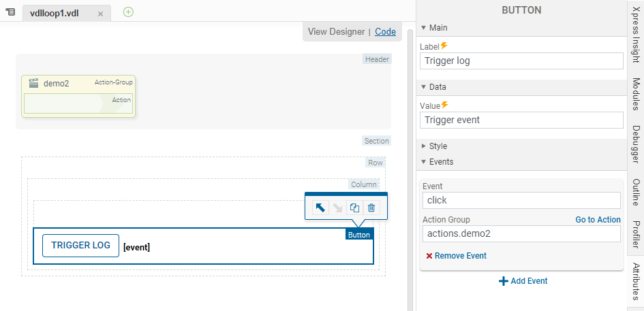This screenshot has height=311, width=644.
Task: Collapse the Main section
Action: pyautogui.click(x=423, y=28)
